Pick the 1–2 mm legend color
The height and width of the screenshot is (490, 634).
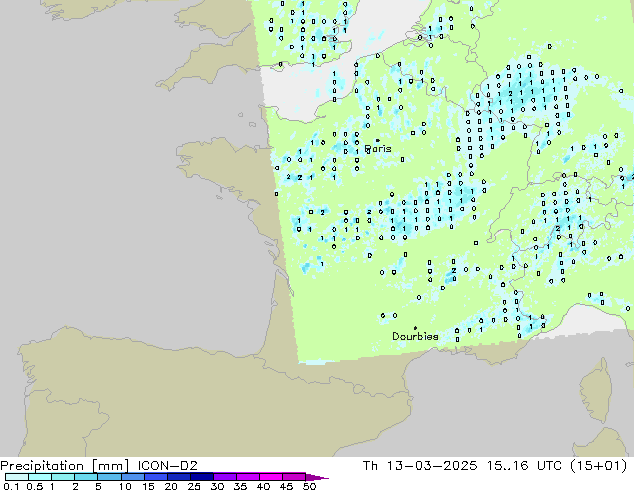[63, 477]
